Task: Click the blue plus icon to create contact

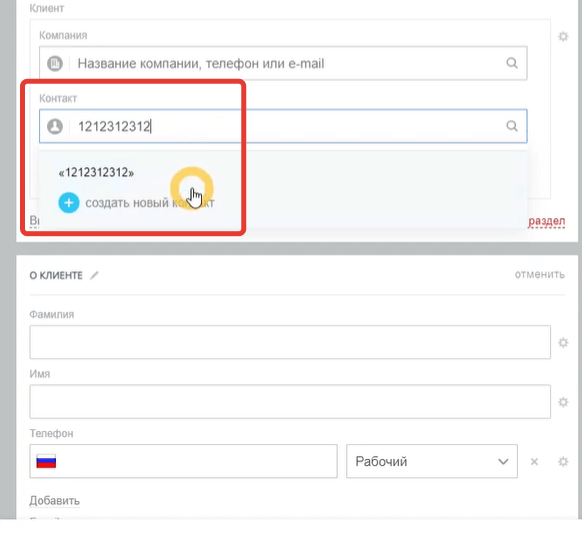Action: [x=69, y=203]
